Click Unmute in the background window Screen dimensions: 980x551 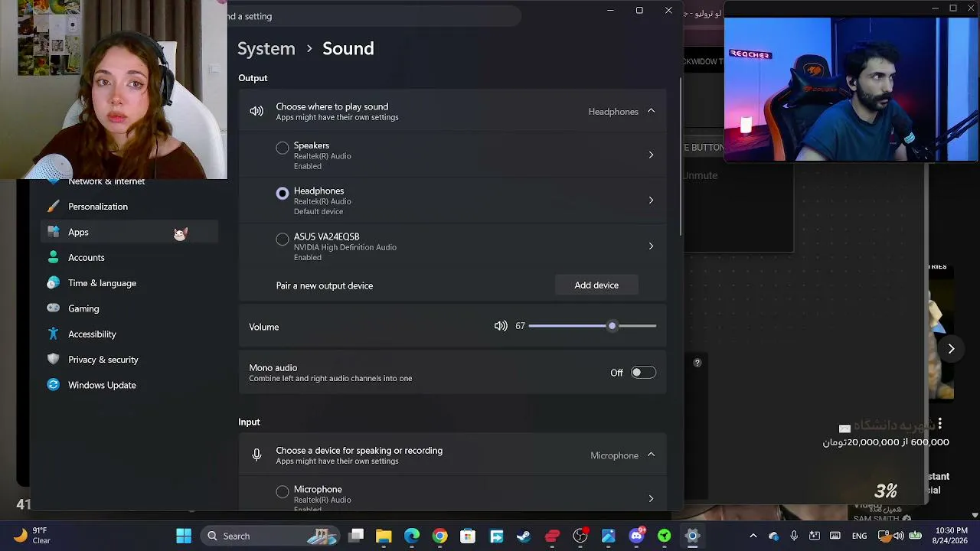(700, 175)
